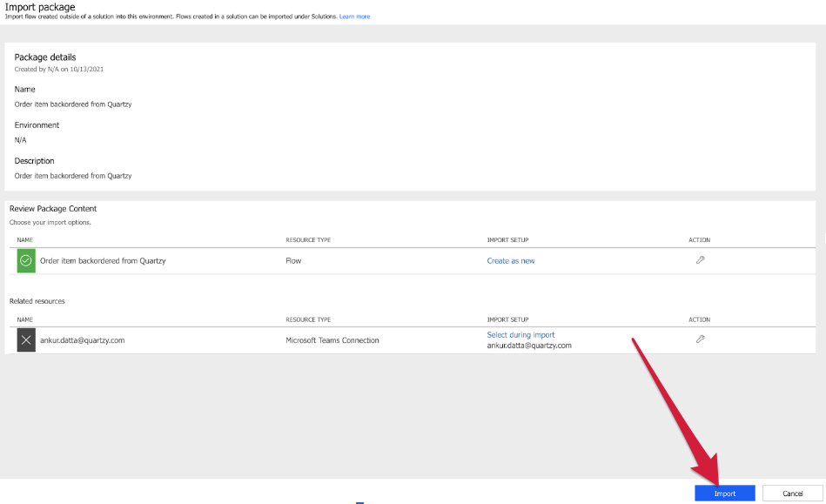The height and width of the screenshot is (504, 826).
Task: Click the dark X status icon for ankur.datta connection
Action: [x=26, y=340]
